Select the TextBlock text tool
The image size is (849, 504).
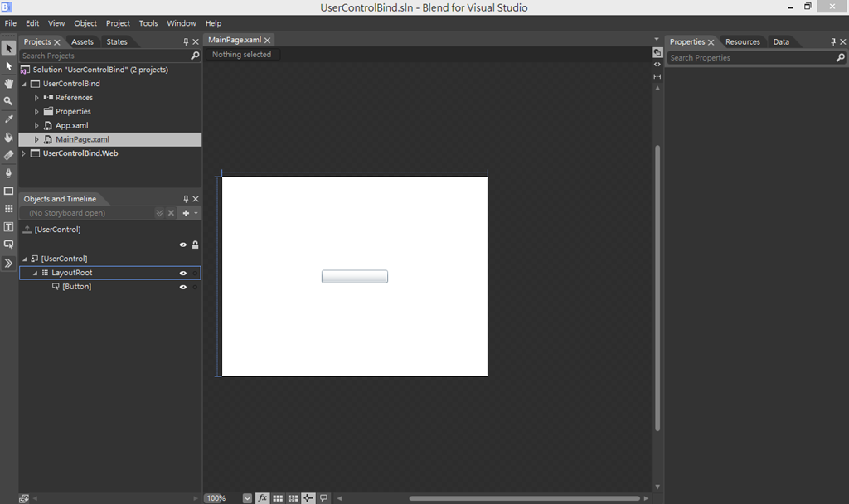(8, 226)
